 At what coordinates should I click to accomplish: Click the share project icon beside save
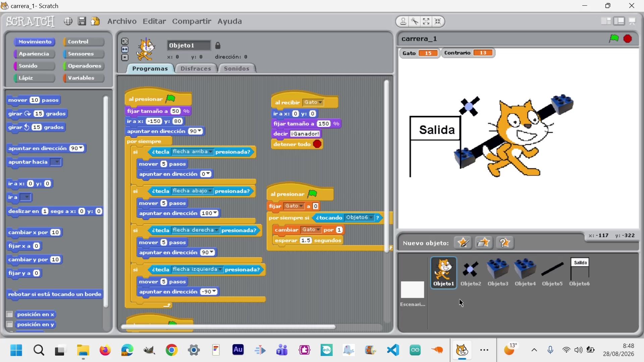click(95, 21)
